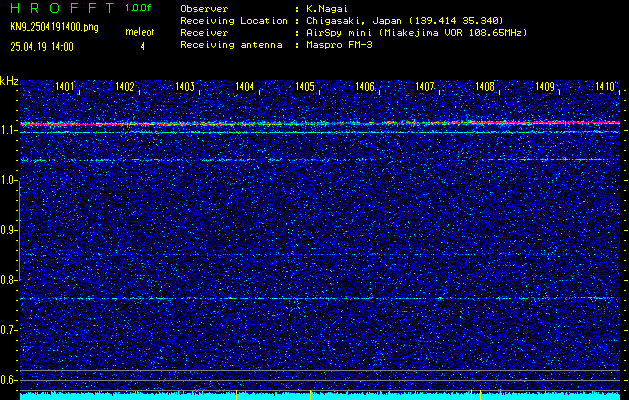
Task: Click the red carrier signal line
Action: [x=320, y=124]
